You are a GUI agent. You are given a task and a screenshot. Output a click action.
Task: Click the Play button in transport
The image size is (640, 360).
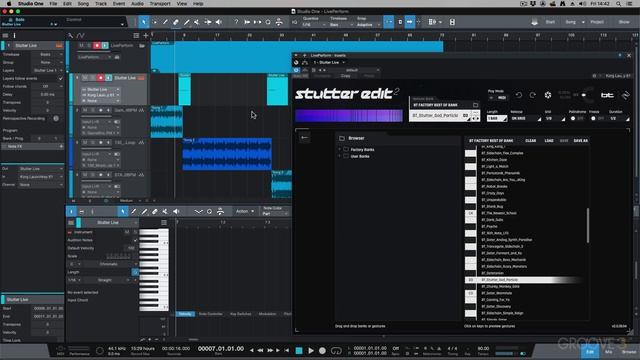pos(311,351)
